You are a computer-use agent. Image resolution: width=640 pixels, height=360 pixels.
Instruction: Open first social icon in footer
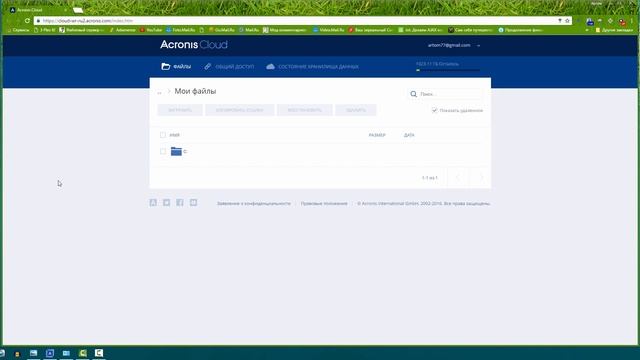(153, 202)
